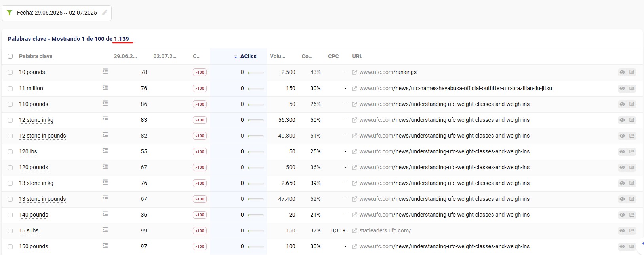644x255 pixels.
Task: Click the pencil icon to edit date filter
Action: (x=105, y=13)
